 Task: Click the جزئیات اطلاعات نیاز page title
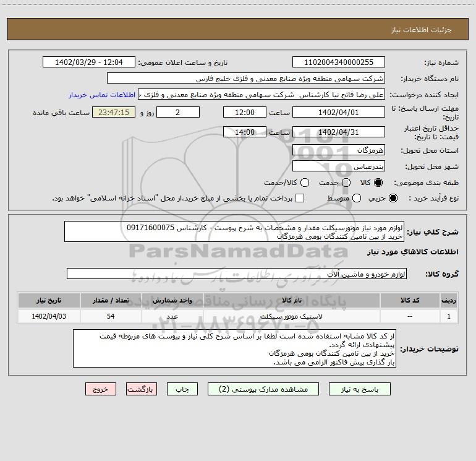(x=422, y=30)
